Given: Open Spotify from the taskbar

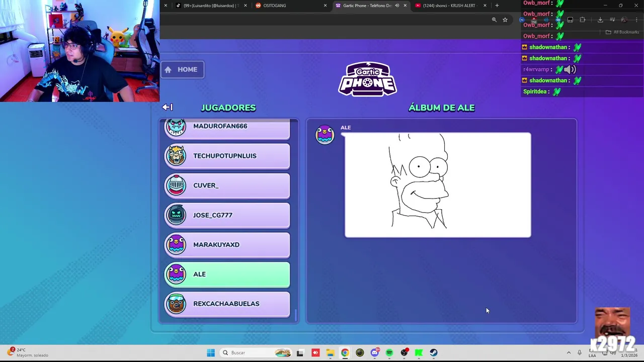Looking at the screenshot, I should (389, 352).
